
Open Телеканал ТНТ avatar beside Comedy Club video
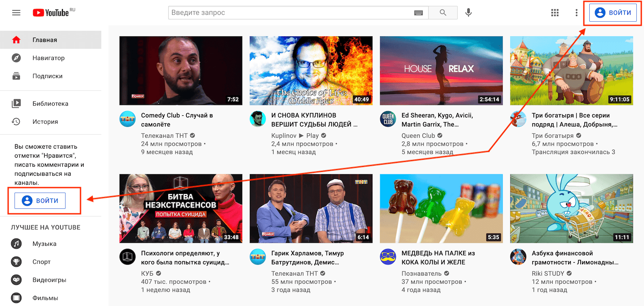coord(128,119)
